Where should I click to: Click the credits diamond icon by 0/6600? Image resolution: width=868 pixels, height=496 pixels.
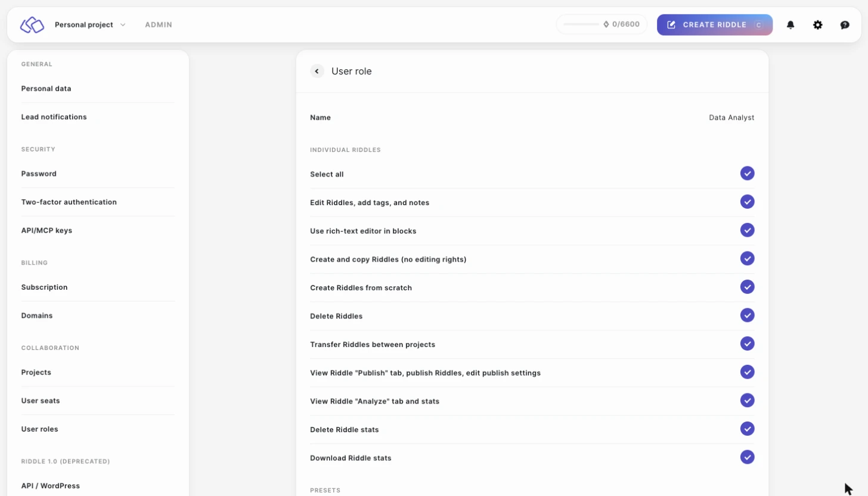[x=606, y=24]
